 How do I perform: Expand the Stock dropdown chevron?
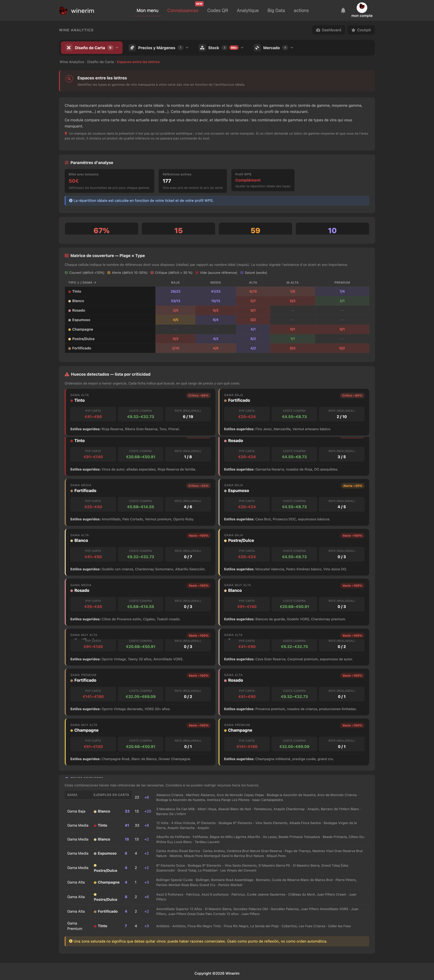click(242, 48)
